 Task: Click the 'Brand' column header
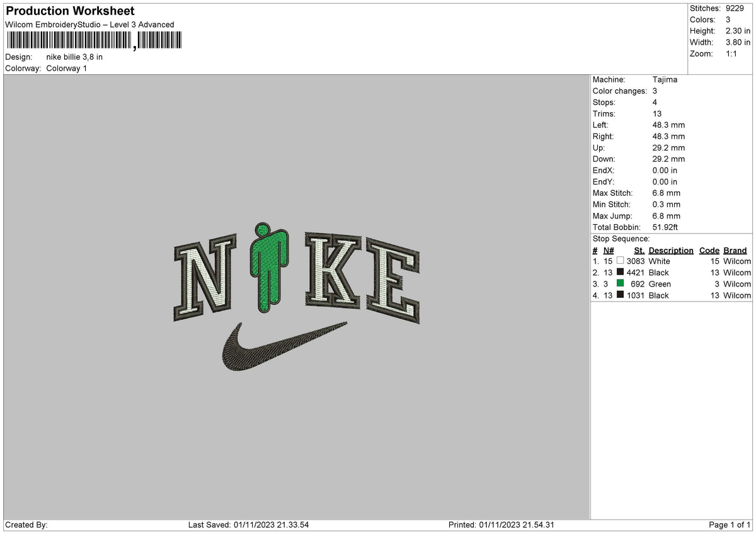tap(735, 250)
